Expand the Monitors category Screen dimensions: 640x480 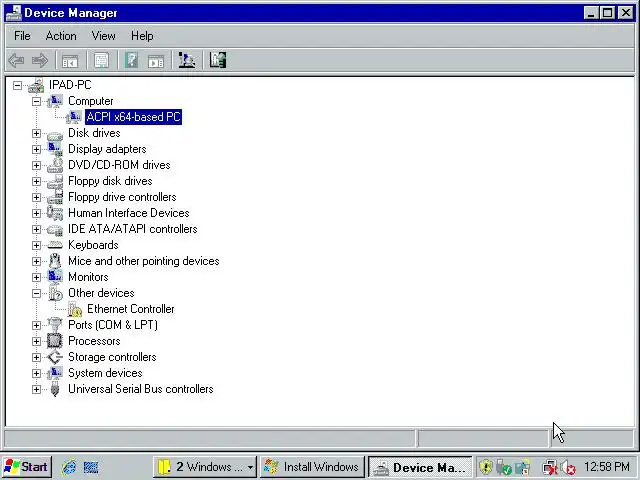36,278
